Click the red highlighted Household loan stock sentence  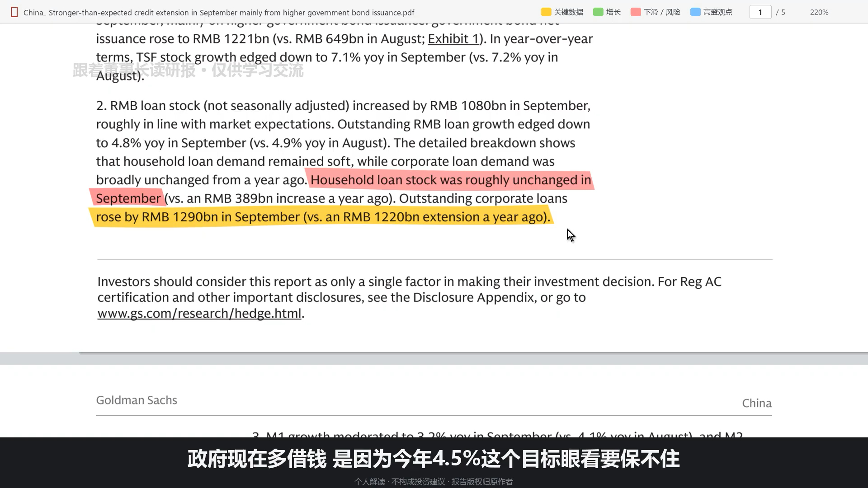coord(451,180)
